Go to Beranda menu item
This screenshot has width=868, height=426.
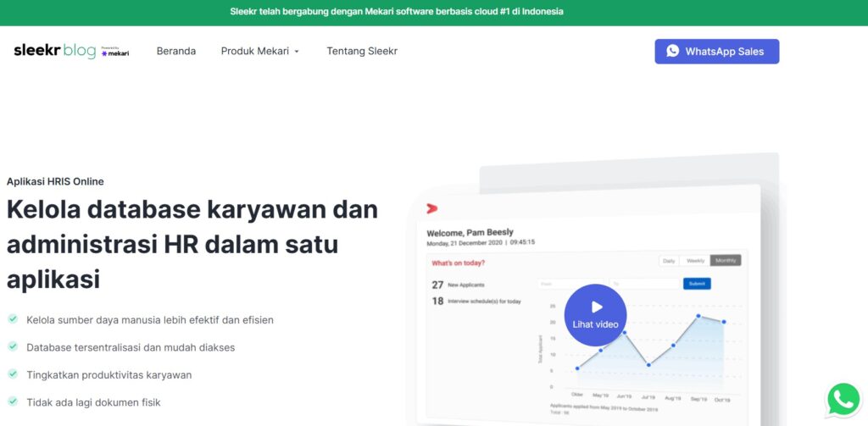(x=176, y=51)
